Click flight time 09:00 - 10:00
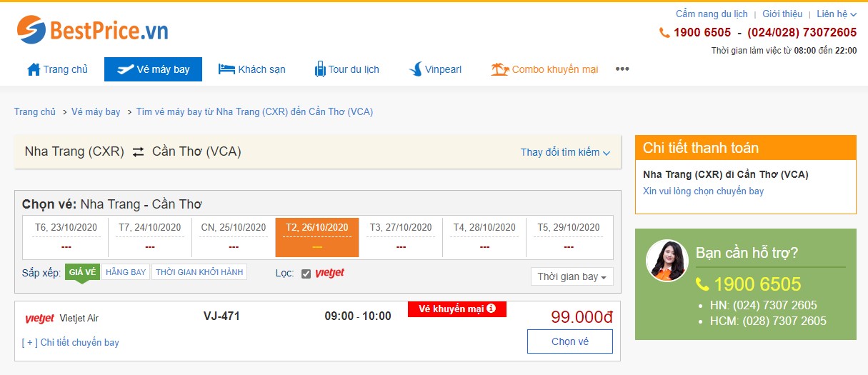The width and height of the screenshot is (868, 375). pos(358,316)
